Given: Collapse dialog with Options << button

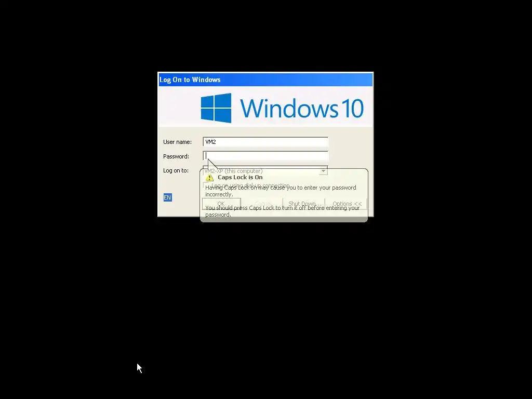Looking at the screenshot, I should pyautogui.click(x=347, y=204).
